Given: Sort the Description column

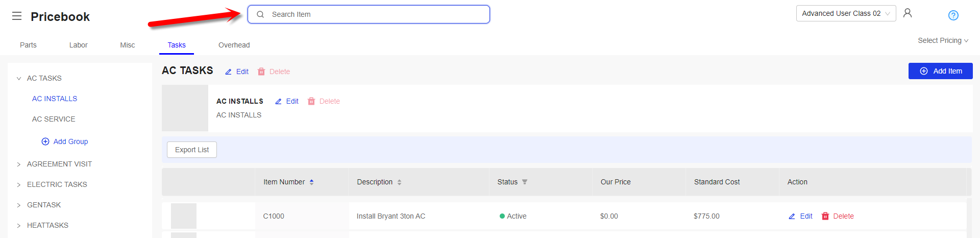Looking at the screenshot, I should click(399, 182).
